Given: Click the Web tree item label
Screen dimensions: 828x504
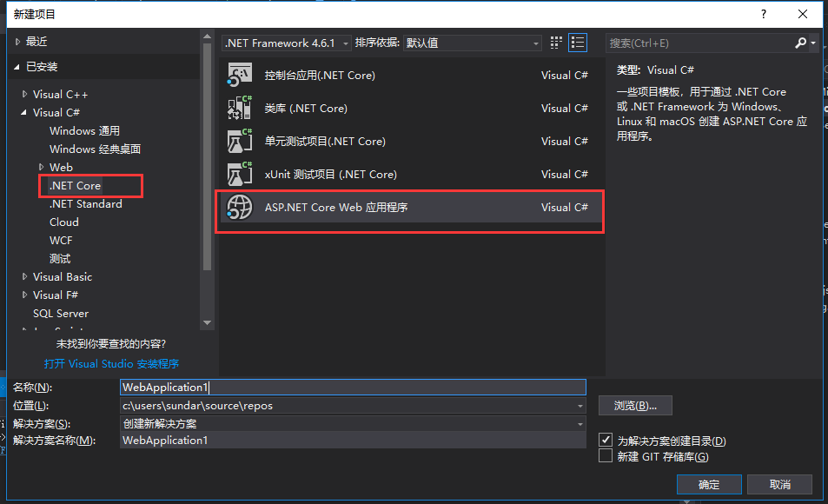Looking at the screenshot, I should (x=61, y=167).
